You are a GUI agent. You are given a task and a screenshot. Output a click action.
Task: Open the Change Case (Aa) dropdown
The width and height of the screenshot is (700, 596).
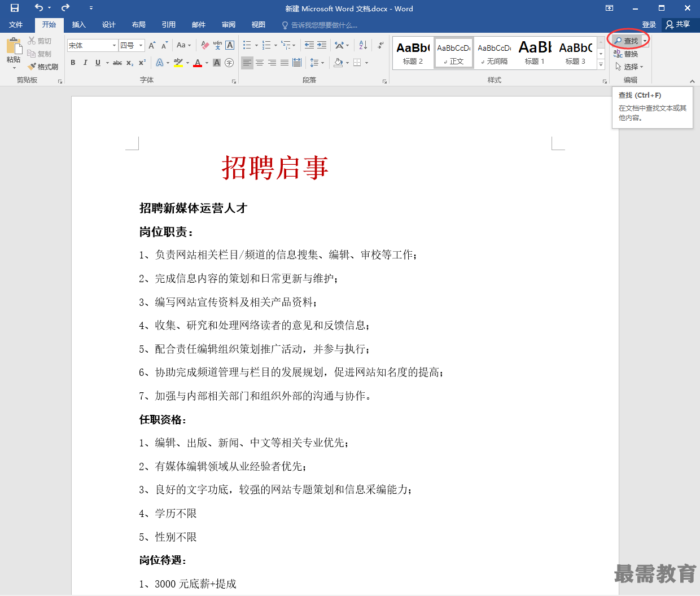(183, 45)
